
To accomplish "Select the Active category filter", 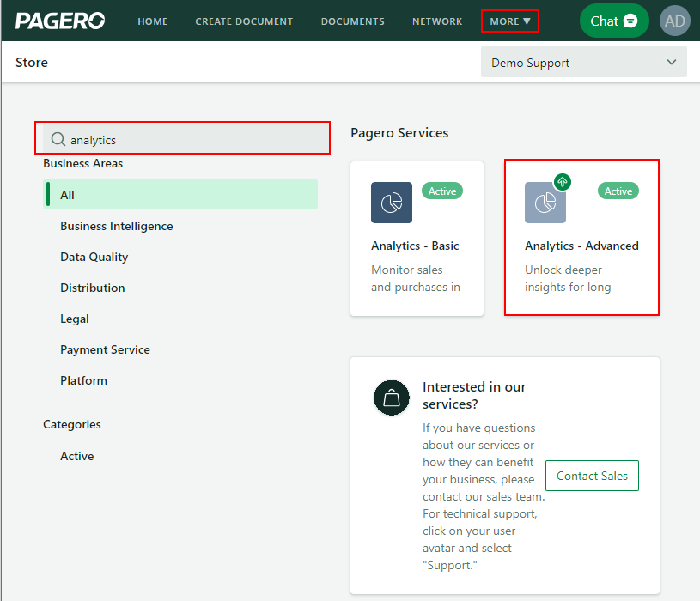I will (x=76, y=456).
